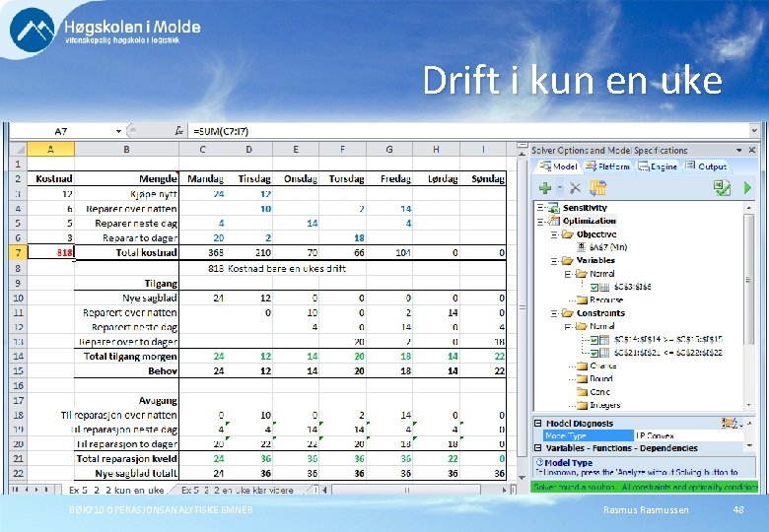Open the Add icon's dropdown arrow

coord(560,188)
